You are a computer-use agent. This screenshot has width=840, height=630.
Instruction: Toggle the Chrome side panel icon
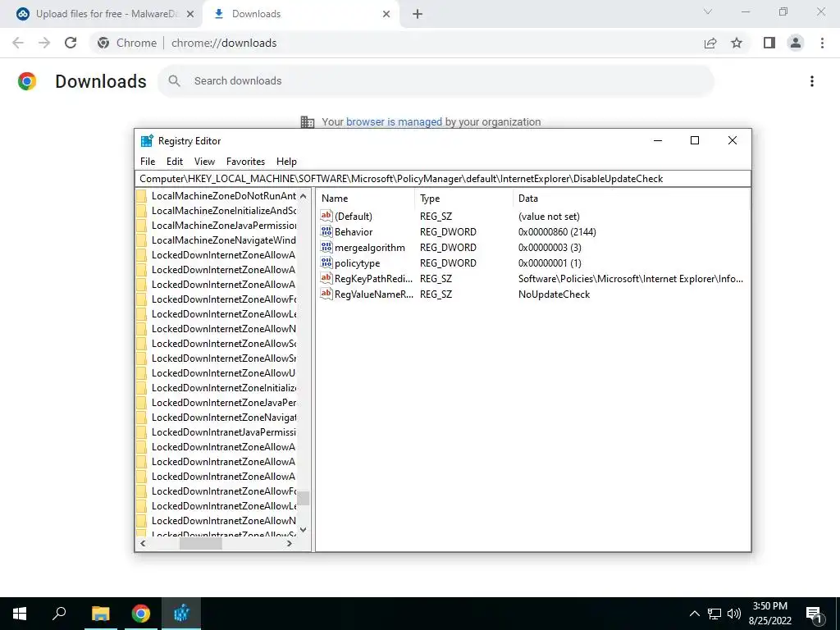tap(769, 43)
